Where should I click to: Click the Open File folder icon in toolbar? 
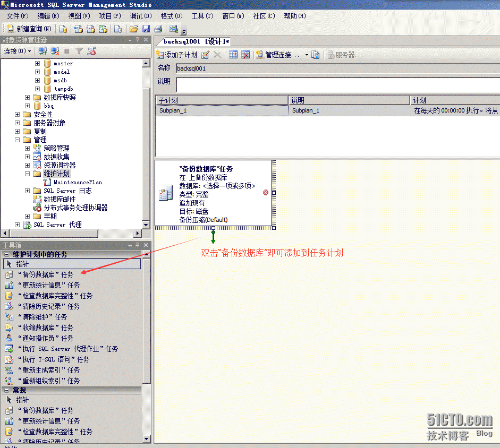(134, 29)
